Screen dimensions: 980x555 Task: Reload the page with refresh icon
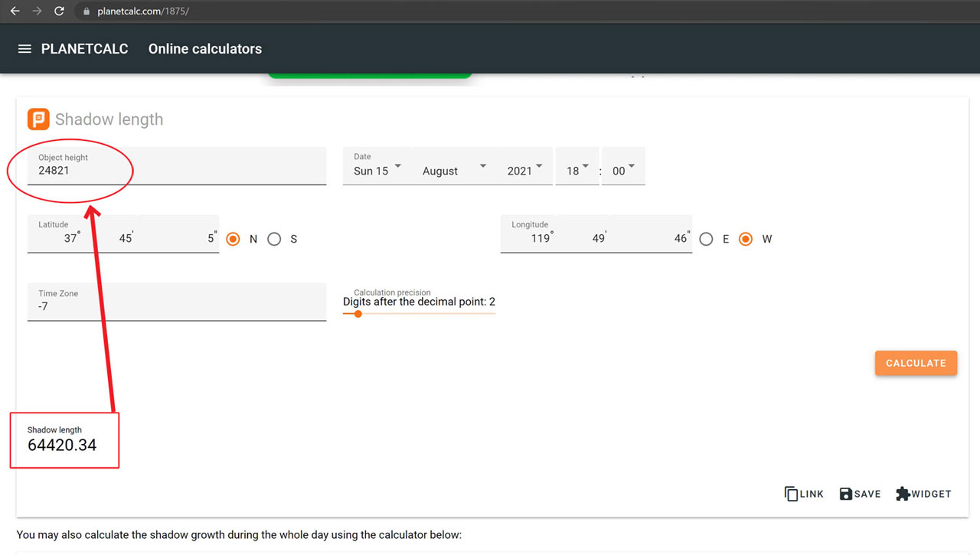tap(60, 11)
